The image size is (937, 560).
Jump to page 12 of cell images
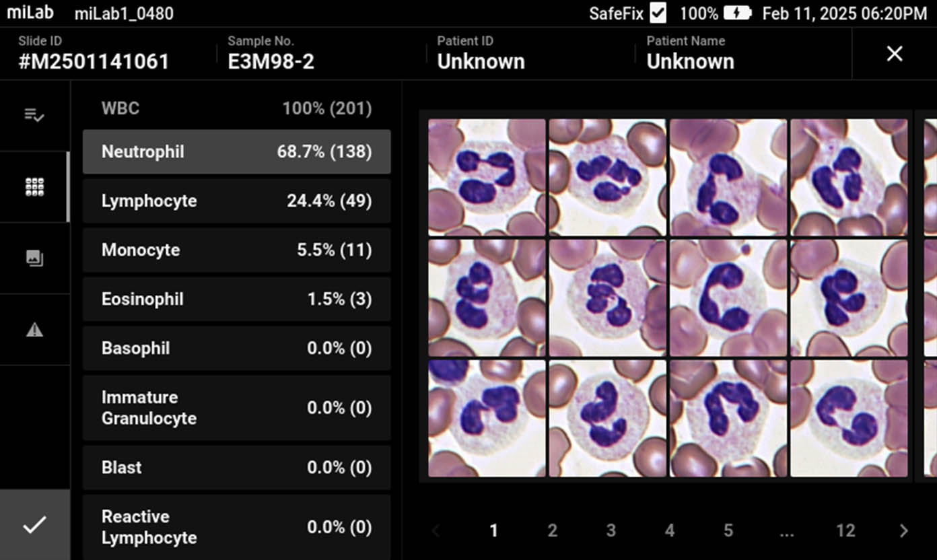(845, 531)
